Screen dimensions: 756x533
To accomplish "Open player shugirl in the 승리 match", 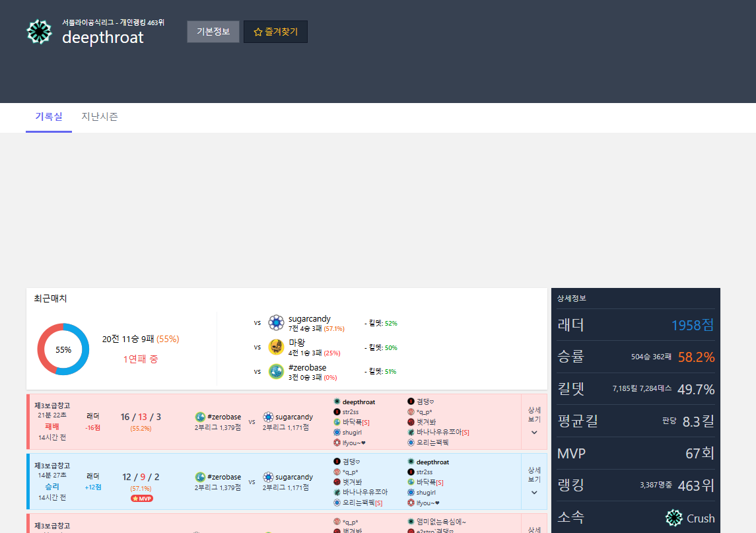I will [426, 493].
